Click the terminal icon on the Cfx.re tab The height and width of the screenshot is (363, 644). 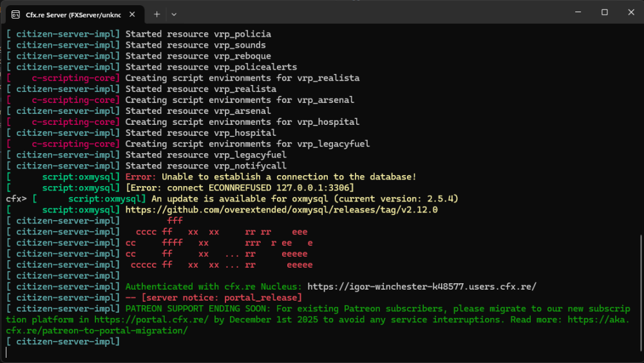click(x=15, y=14)
